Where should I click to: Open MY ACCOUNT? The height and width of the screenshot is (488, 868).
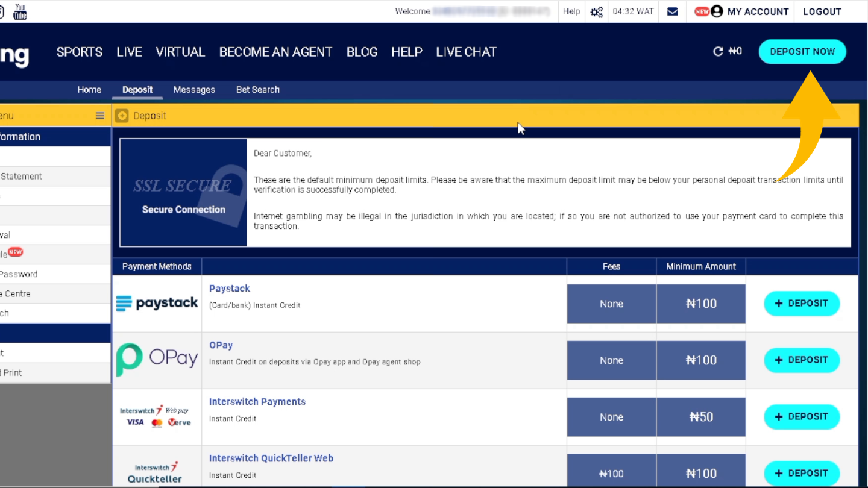758,11
